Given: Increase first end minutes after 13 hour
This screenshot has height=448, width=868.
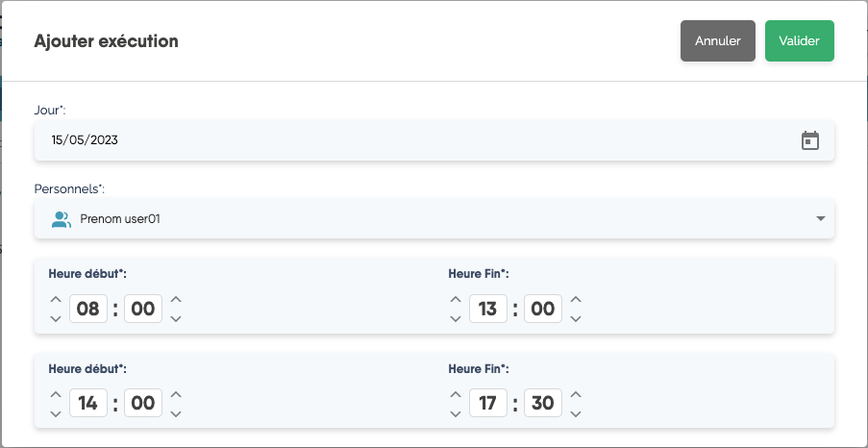Looking at the screenshot, I should pyautogui.click(x=576, y=300).
